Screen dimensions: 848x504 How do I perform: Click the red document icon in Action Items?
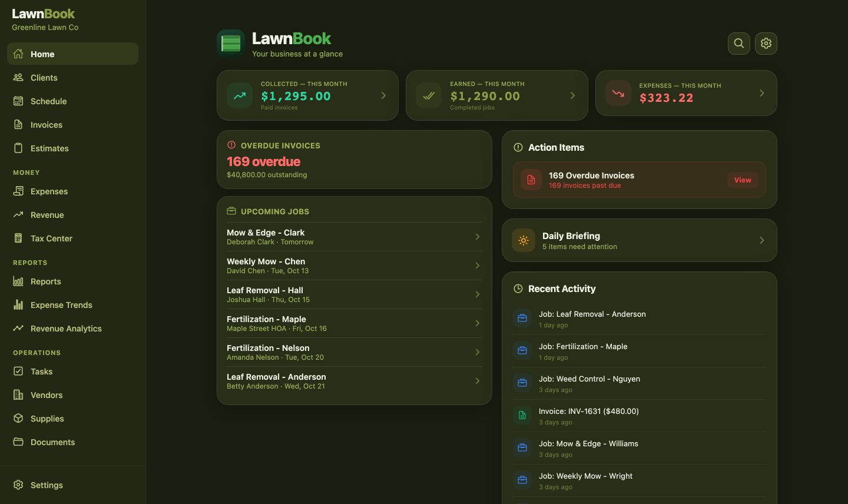coord(531,180)
